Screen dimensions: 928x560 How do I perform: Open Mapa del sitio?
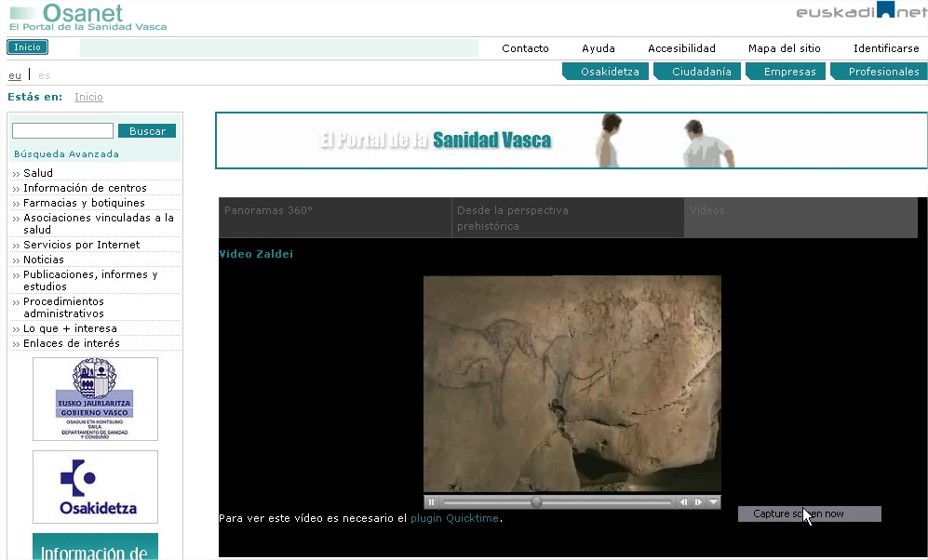pyautogui.click(x=784, y=48)
